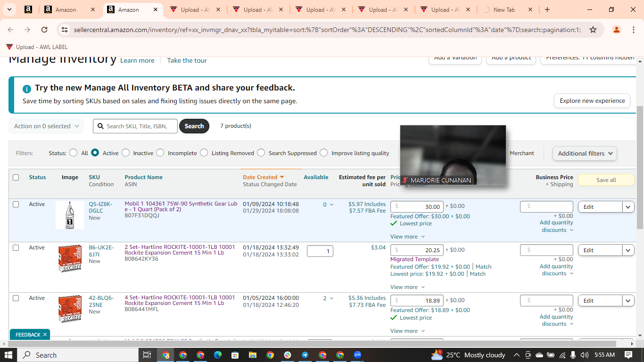Launch Microsoft Edge from taskbar
Viewport: 644px width, 362px height.
[217, 355]
